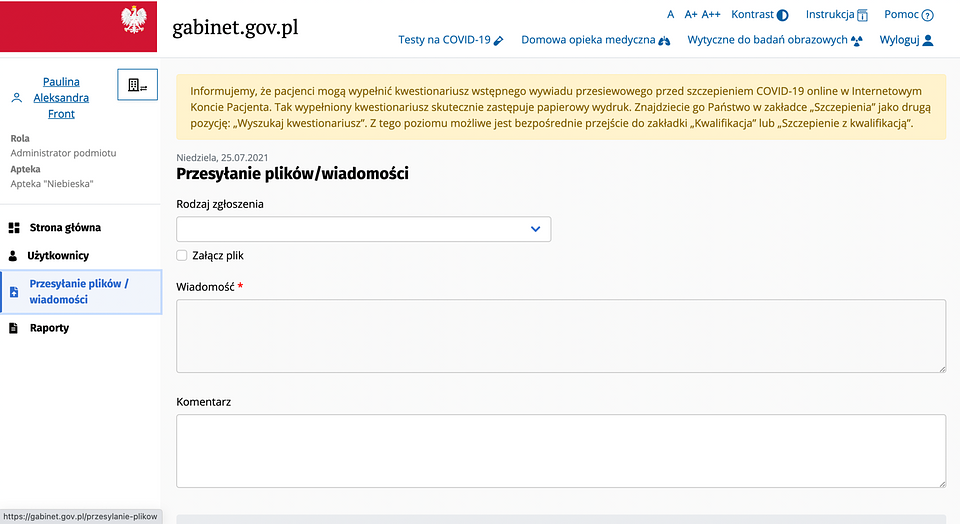The image size is (960, 524).
Task: Click the Komentarz field label
Action: click(204, 402)
